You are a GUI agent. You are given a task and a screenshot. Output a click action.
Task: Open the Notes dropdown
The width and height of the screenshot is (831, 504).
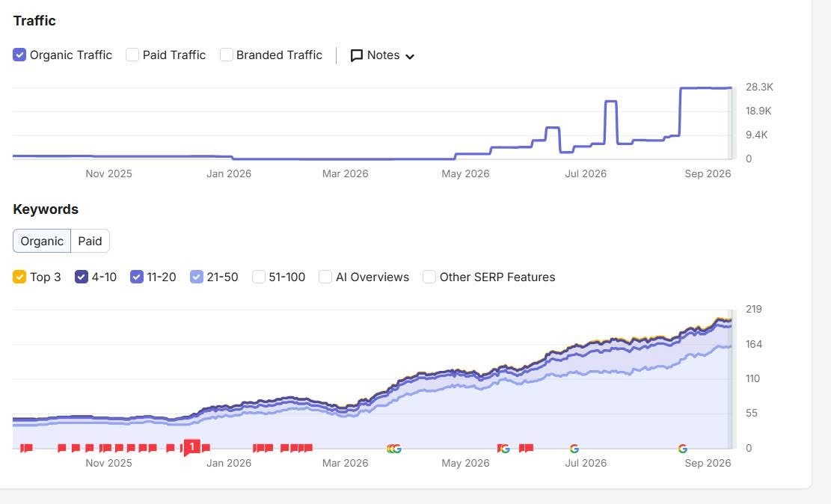[x=382, y=55]
